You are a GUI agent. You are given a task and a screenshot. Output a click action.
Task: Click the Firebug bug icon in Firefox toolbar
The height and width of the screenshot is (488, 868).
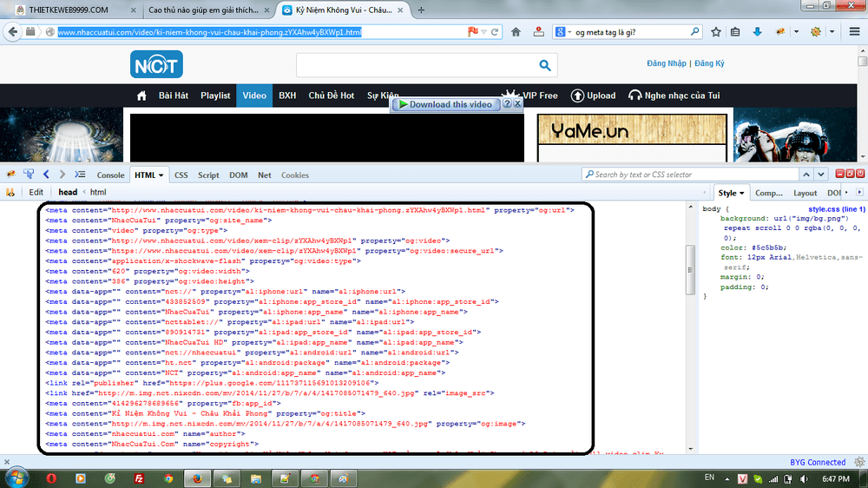coord(780,32)
